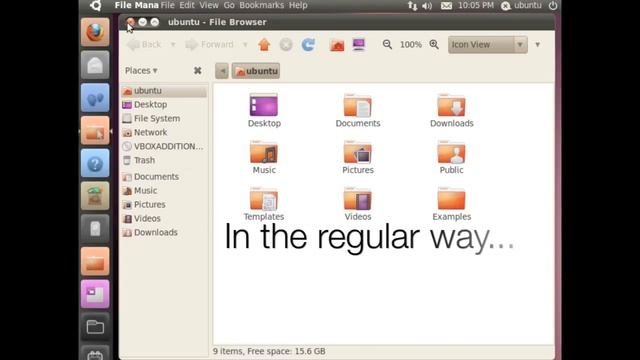This screenshot has width=640, height=360.
Task: Open Firefox from the launcher
Action: click(x=95, y=32)
